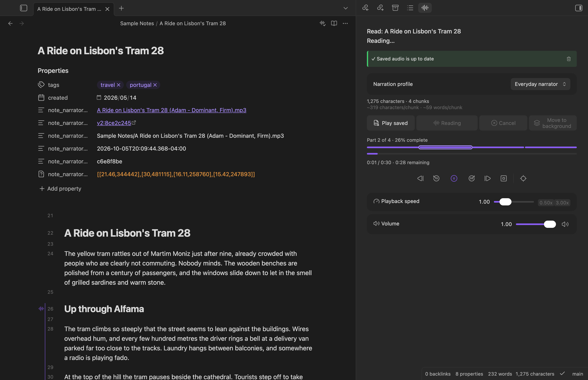
Task: Toggle the right sidebar panel
Action: (579, 8)
